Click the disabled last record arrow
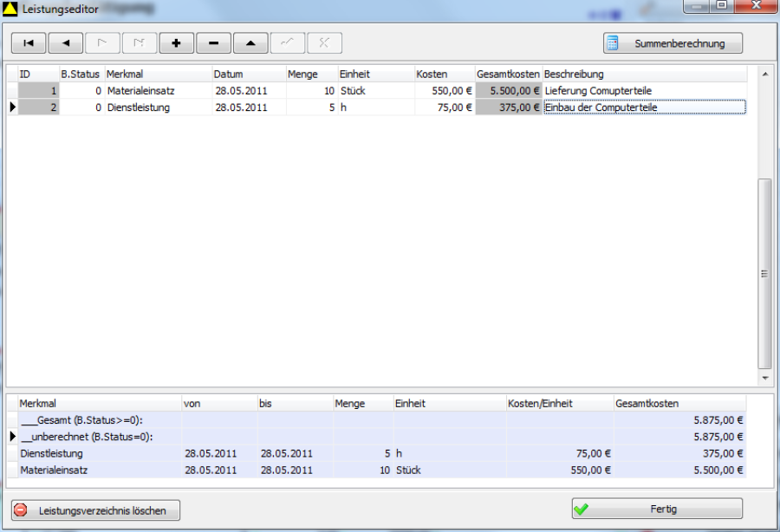Screen dimensions: 780x532 [x=140, y=43]
